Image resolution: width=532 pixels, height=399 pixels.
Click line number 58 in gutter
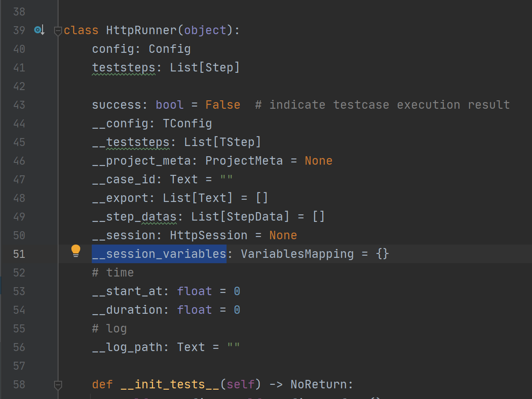point(19,384)
